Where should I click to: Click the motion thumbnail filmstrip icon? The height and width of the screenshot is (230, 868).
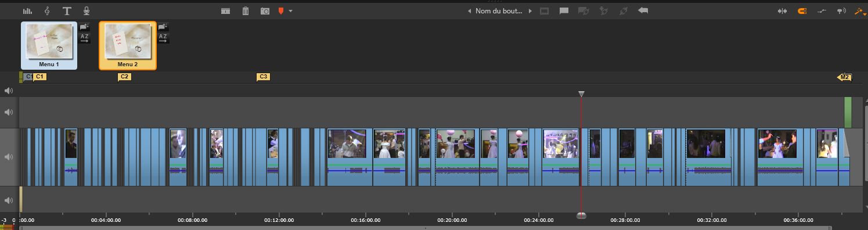(545, 11)
